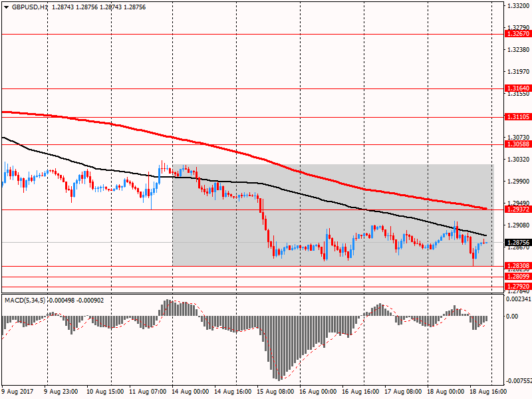Select the red 1.29372 price level label
Viewport: 532px width, 399px height.
[518, 209]
